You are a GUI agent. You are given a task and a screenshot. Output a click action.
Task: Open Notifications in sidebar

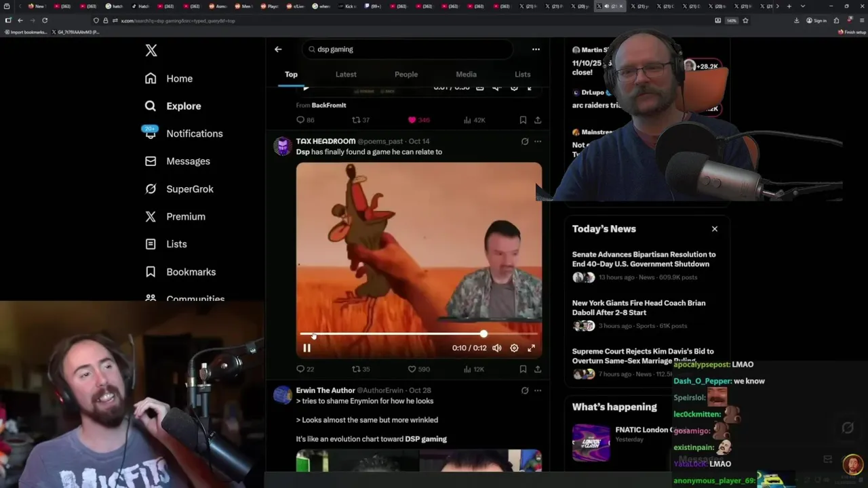tap(183, 134)
